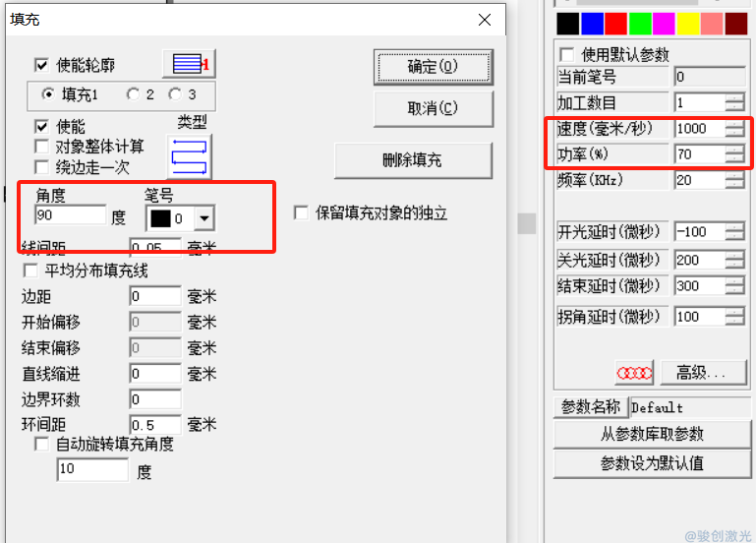The width and height of the screenshot is (756, 543).
Task: Click the 结束延时 value field
Action: click(x=700, y=286)
